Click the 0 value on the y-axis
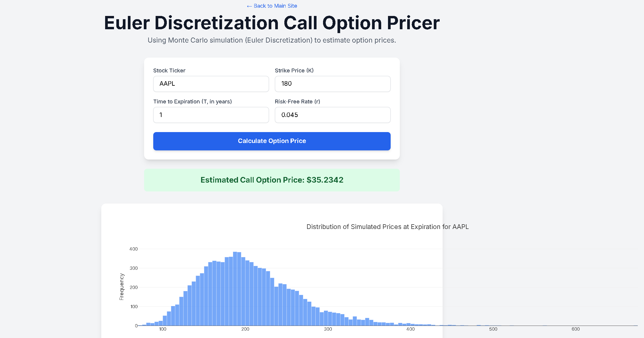Image resolution: width=644 pixels, height=338 pixels. tap(137, 326)
